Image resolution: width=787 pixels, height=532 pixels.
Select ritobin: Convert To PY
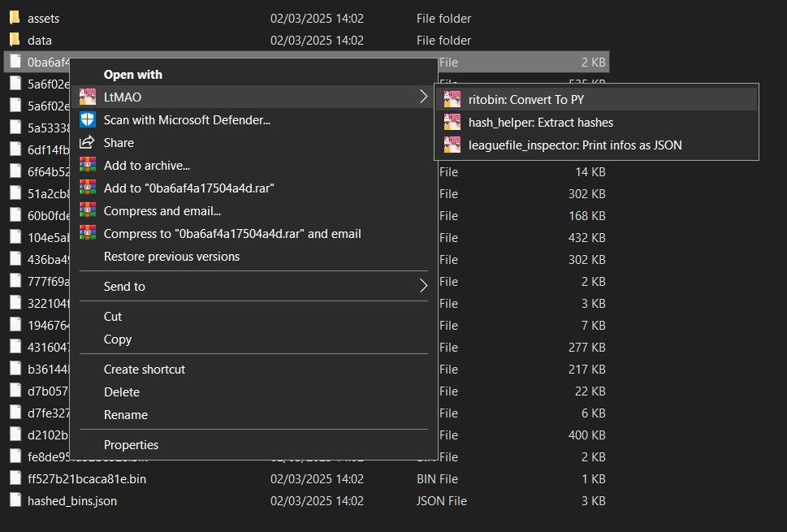pos(525,100)
